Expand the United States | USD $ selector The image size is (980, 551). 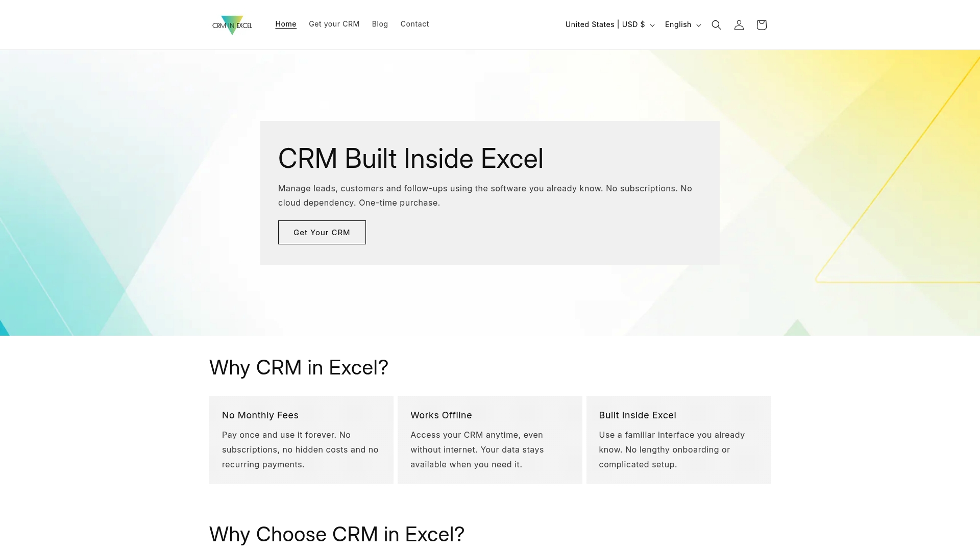(609, 24)
